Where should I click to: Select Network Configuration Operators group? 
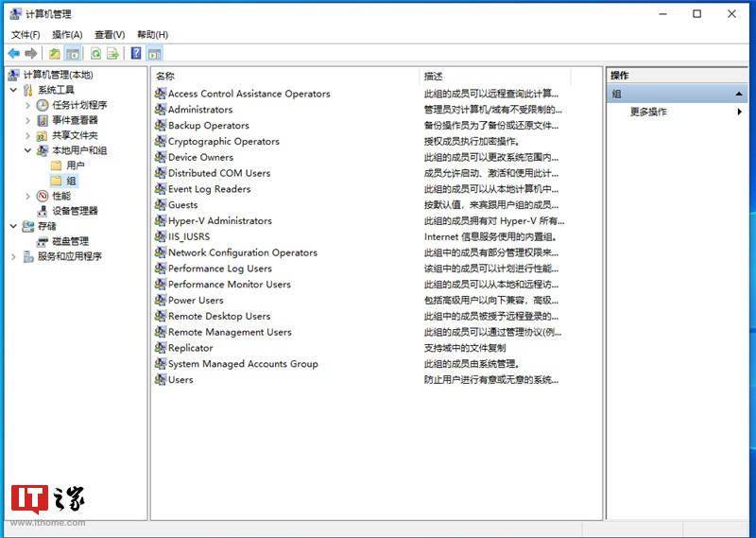[243, 252]
